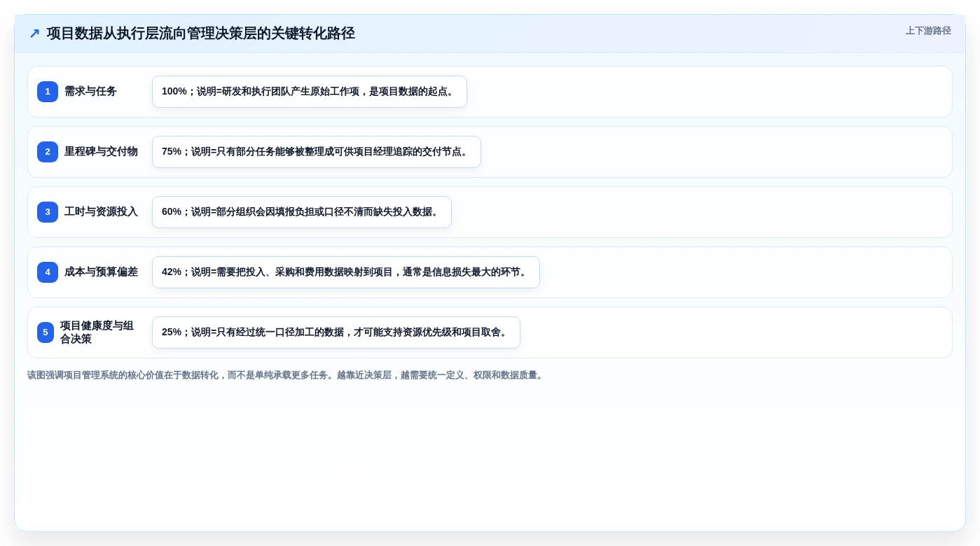Select the title 项目数据从执行层流向管理决策层的关键转化路径
The width and height of the screenshot is (980, 546).
point(201,34)
